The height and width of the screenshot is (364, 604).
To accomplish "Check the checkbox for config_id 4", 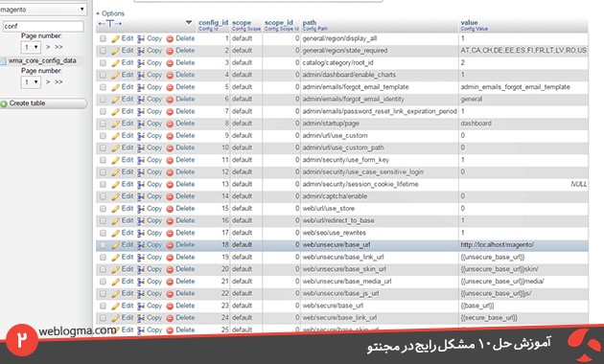I will click(x=103, y=75).
